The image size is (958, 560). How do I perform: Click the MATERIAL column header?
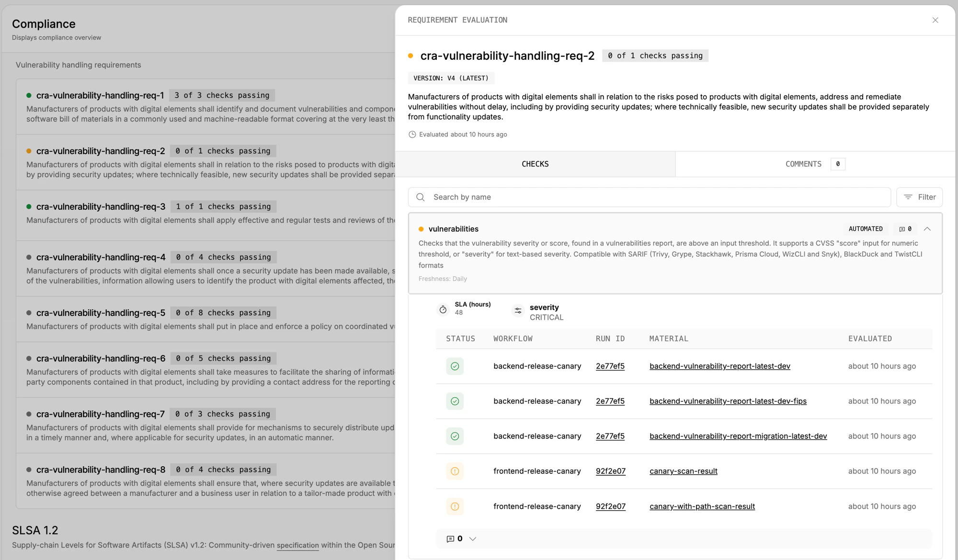coord(669,338)
